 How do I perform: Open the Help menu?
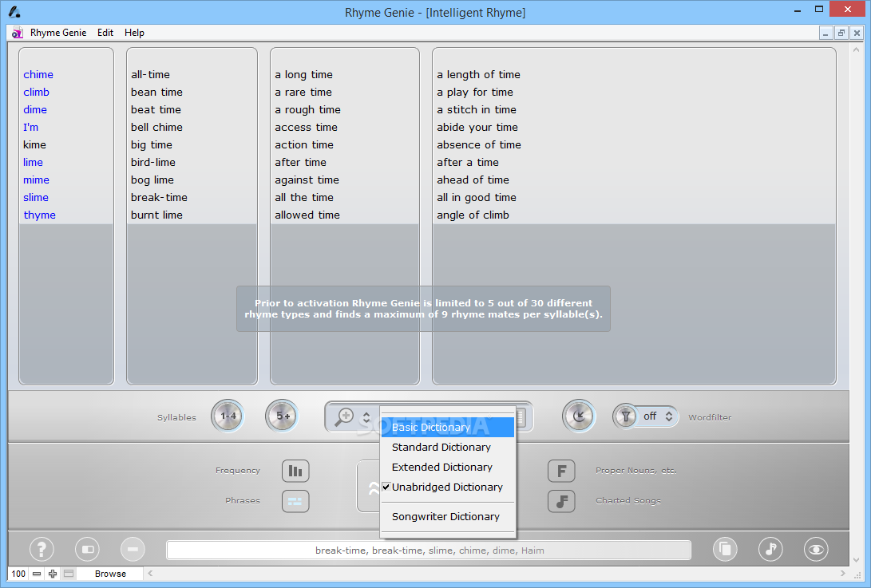tap(134, 33)
